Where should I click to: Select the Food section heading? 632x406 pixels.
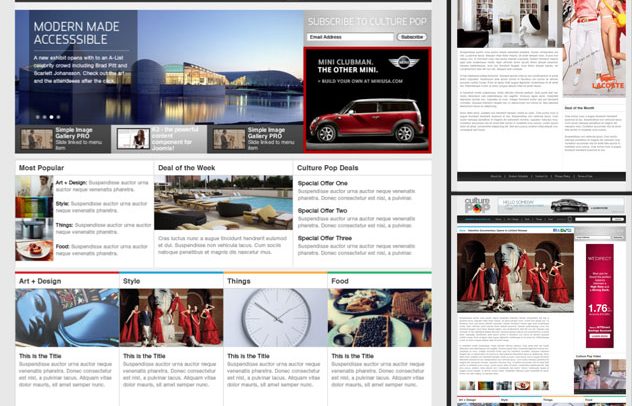click(340, 282)
